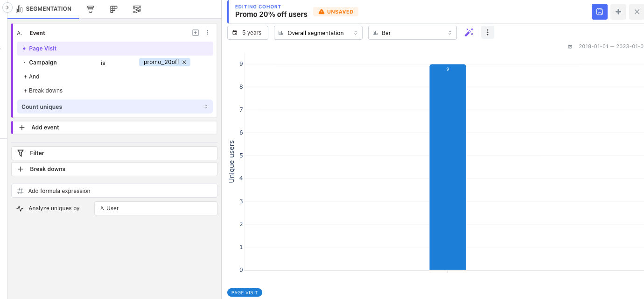Viewport: 644px width, 299px height.
Task: Open the Count uniques selector
Action: tap(115, 107)
